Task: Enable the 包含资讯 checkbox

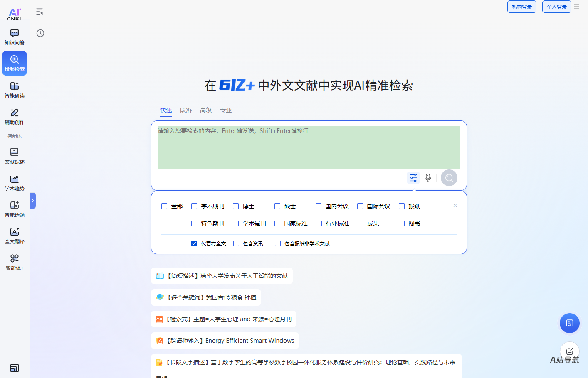Action: pyautogui.click(x=236, y=243)
